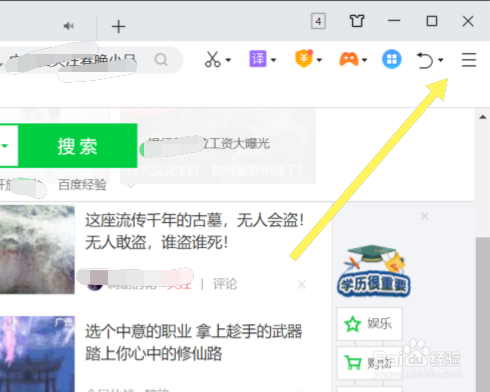Open the tab counter showing 4
Image resolution: width=490 pixels, height=392 pixels.
tap(318, 21)
